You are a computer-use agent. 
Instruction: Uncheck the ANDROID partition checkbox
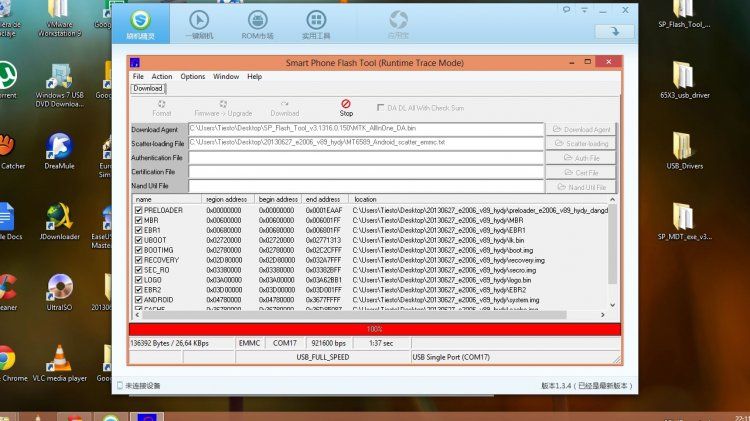click(138, 300)
